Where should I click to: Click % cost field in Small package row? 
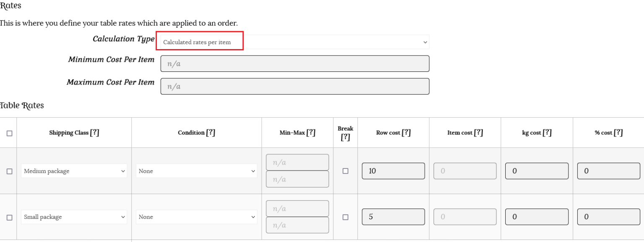(608, 217)
